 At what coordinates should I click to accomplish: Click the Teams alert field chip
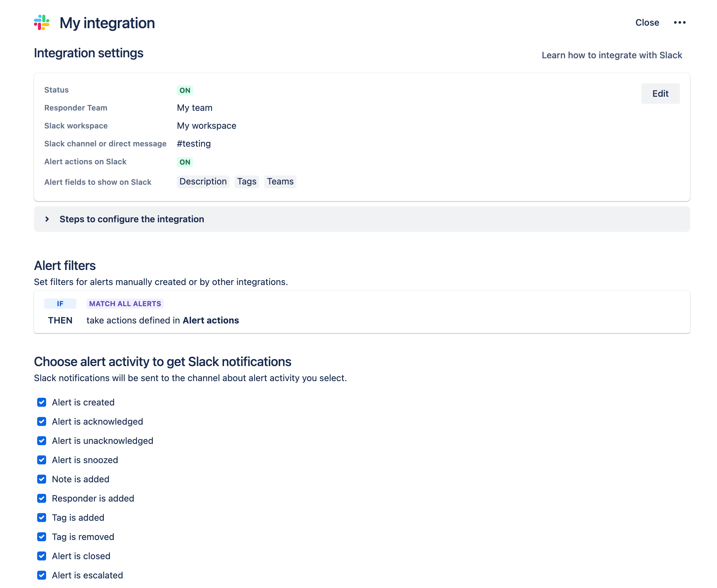point(280,182)
